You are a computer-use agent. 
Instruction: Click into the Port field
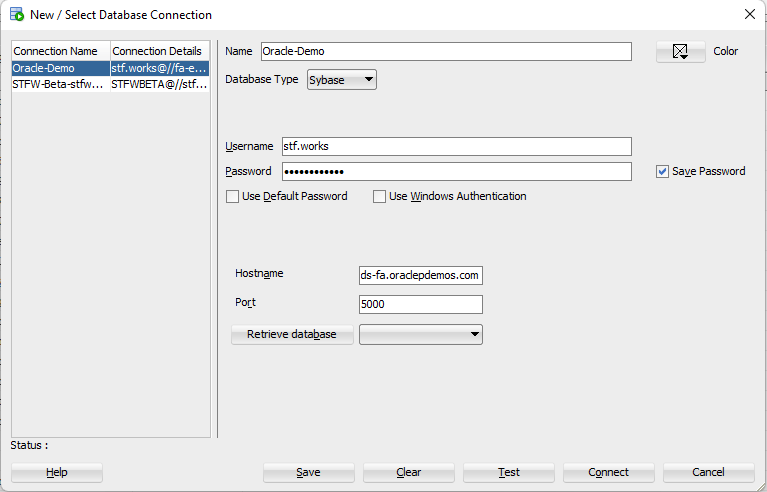click(420, 304)
